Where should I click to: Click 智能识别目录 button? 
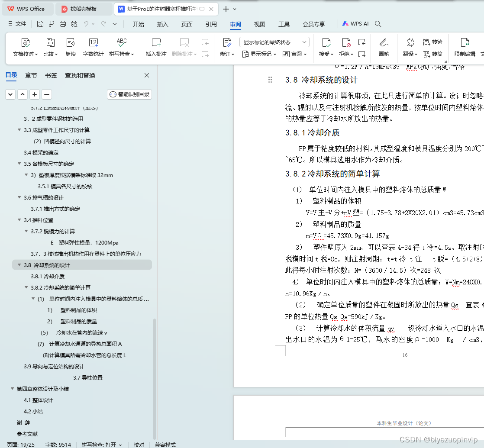(x=129, y=94)
